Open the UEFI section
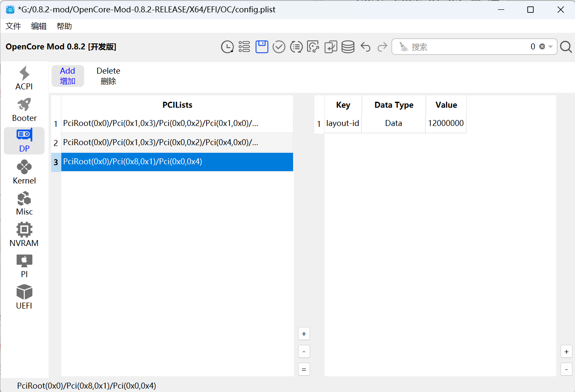 [x=24, y=297]
